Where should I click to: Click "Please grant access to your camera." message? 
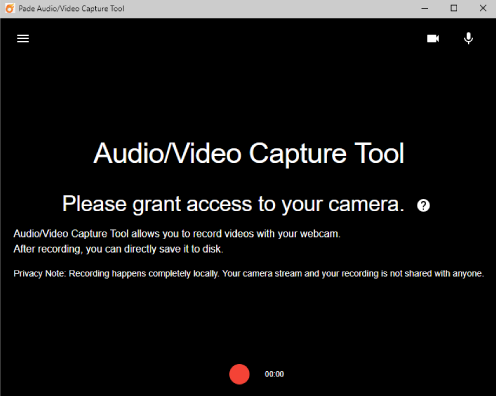[x=233, y=204]
